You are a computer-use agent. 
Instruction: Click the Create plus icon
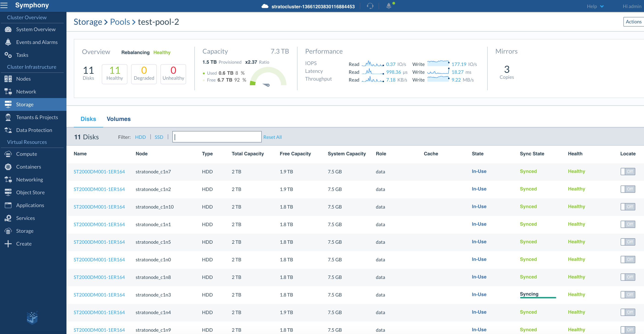8,244
